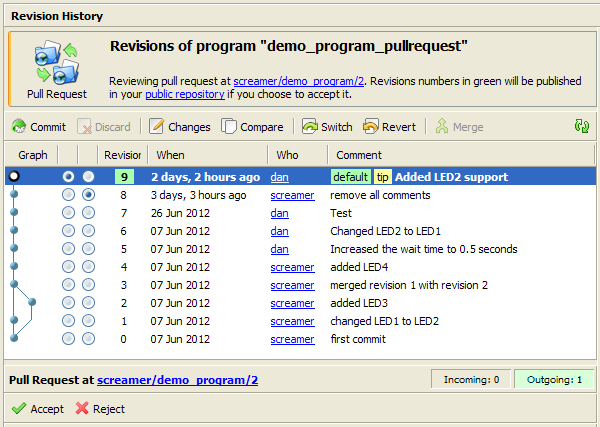Click the green revision 9 badge
This screenshot has height=427, width=600.
123,177
